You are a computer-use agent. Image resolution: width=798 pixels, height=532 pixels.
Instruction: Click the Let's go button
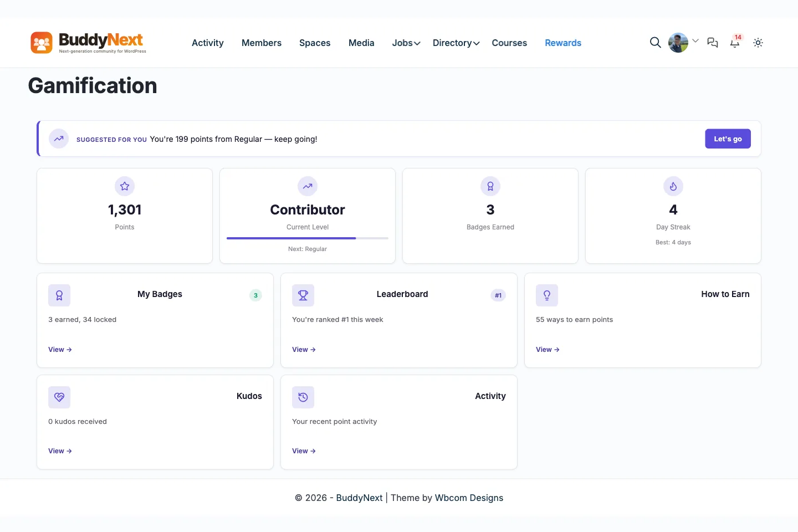(x=728, y=139)
